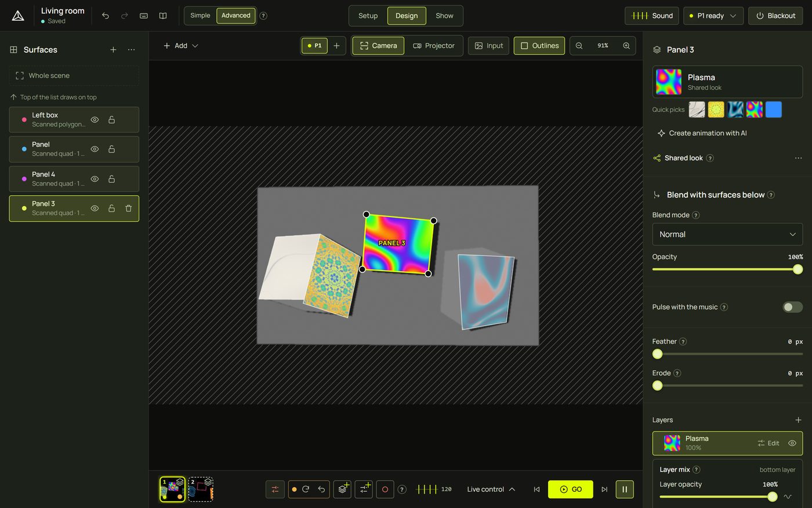Expand Live control panel
Image resolution: width=812 pixels, height=508 pixels.
click(x=491, y=489)
